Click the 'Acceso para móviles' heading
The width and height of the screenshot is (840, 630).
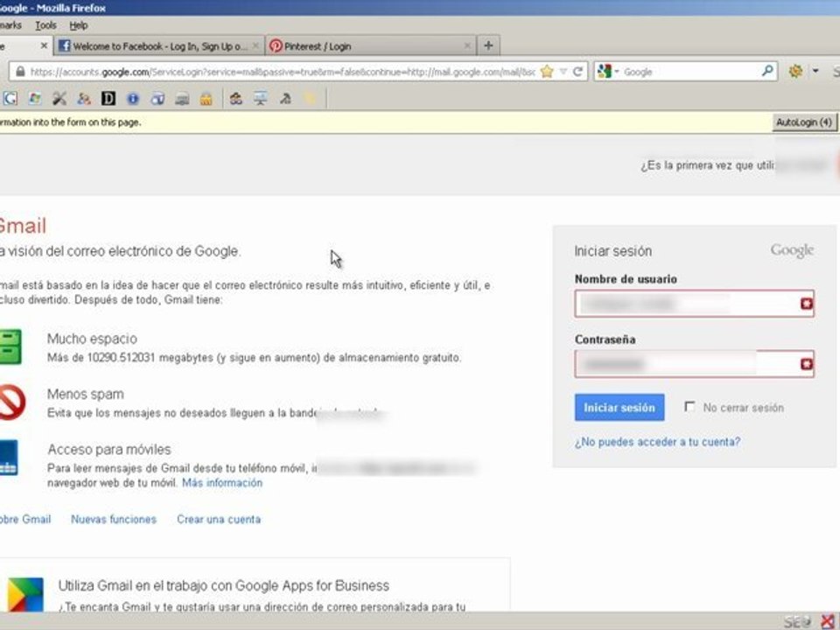(109, 449)
